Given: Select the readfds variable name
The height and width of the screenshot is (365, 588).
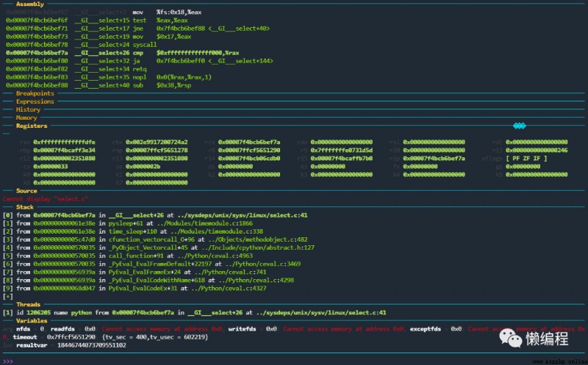Looking at the screenshot, I should click(x=62, y=329).
